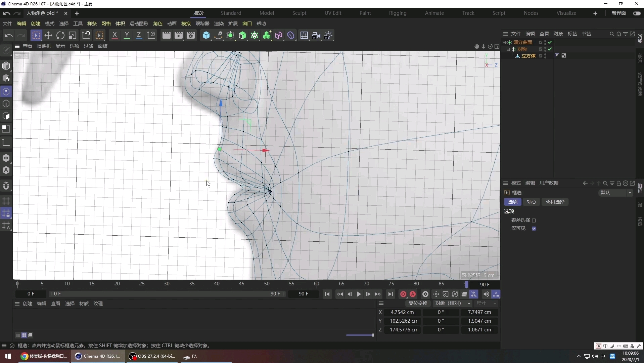Add a Cube primitive from the toolbar

point(206,36)
